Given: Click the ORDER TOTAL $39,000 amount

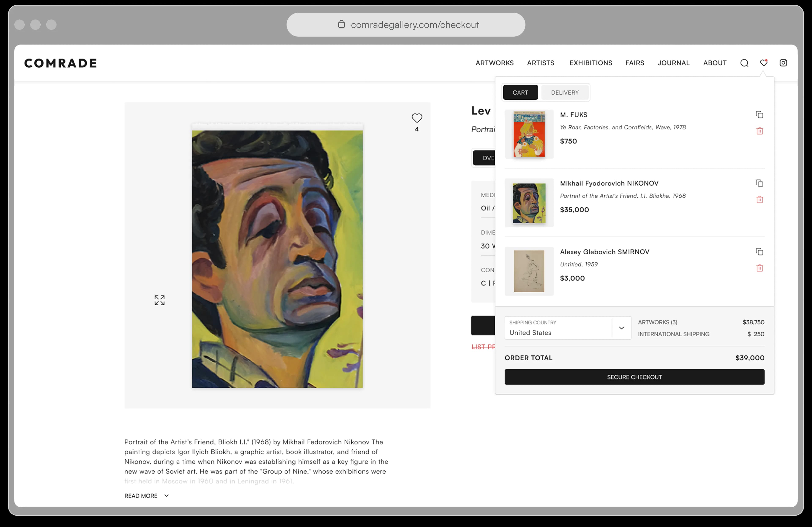Looking at the screenshot, I should click(x=750, y=358).
